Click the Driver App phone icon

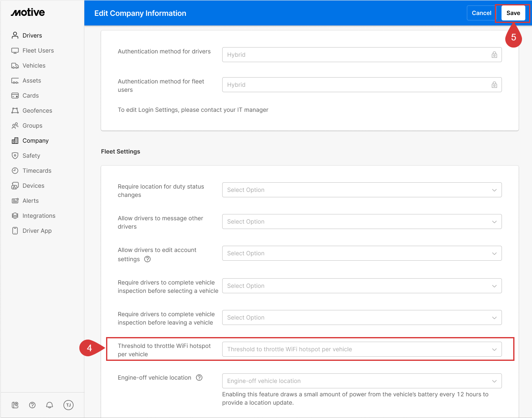point(15,231)
